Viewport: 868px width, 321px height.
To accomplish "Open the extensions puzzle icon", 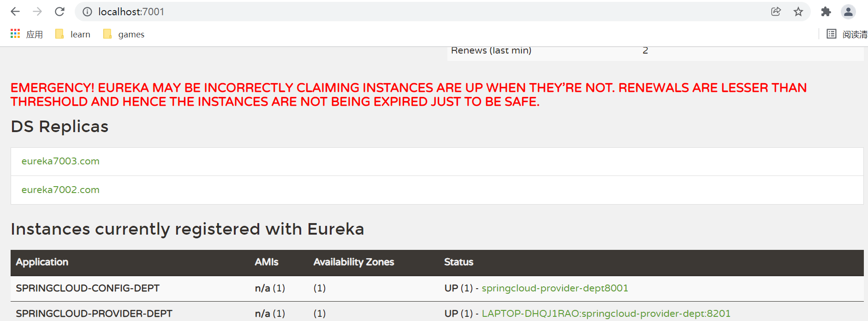I will 826,12.
